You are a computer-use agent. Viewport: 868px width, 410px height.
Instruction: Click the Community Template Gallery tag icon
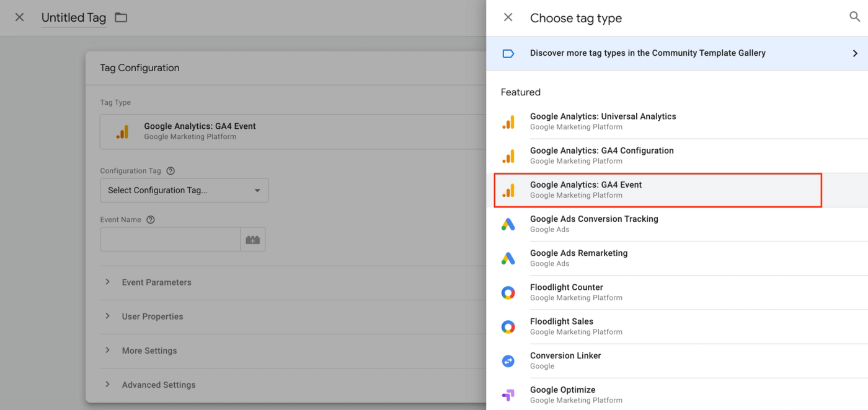508,53
